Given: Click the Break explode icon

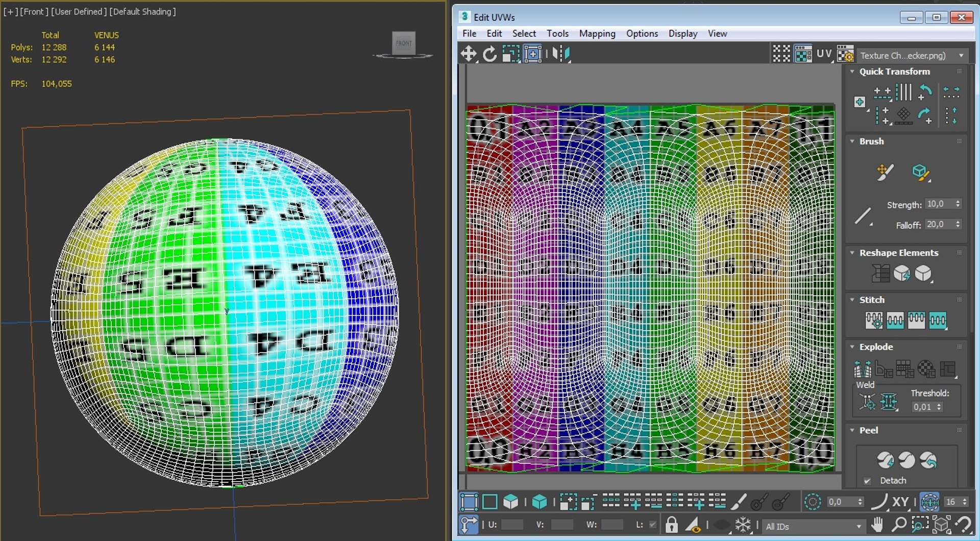Looking at the screenshot, I should coord(863,368).
